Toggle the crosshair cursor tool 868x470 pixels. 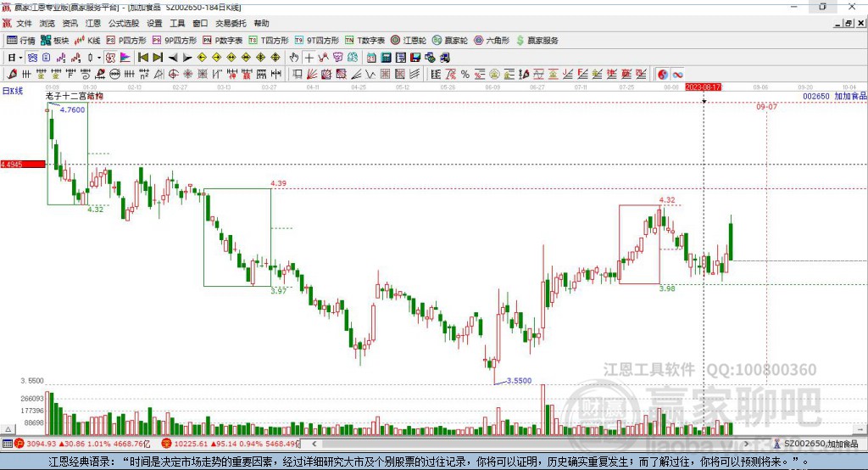(x=309, y=58)
